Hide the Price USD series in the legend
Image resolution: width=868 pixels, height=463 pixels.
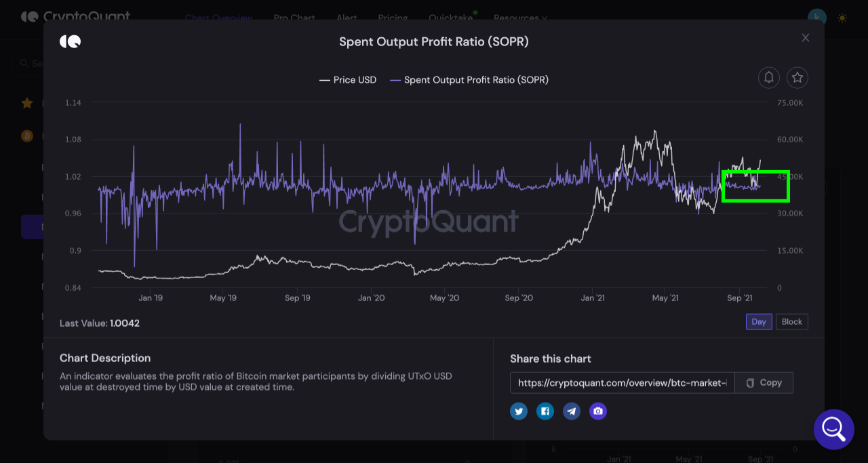click(x=347, y=79)
